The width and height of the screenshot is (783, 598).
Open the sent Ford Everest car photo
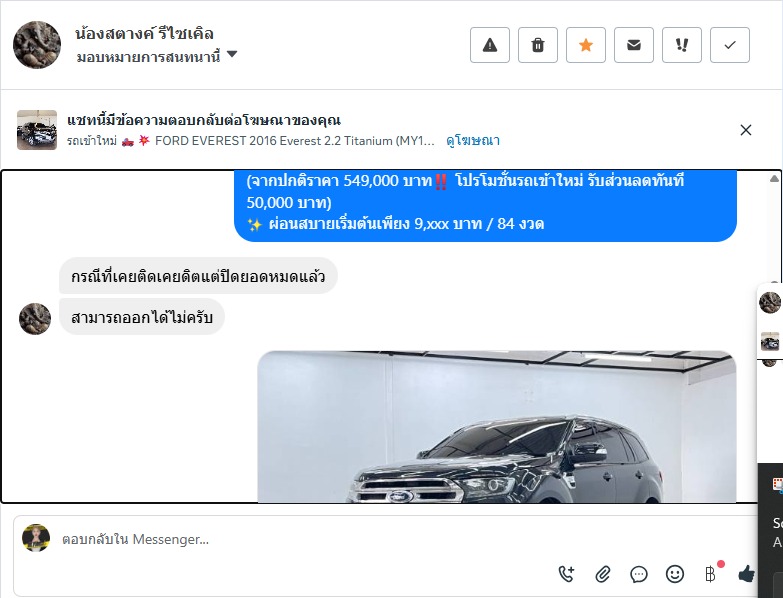tap(497, 427)
